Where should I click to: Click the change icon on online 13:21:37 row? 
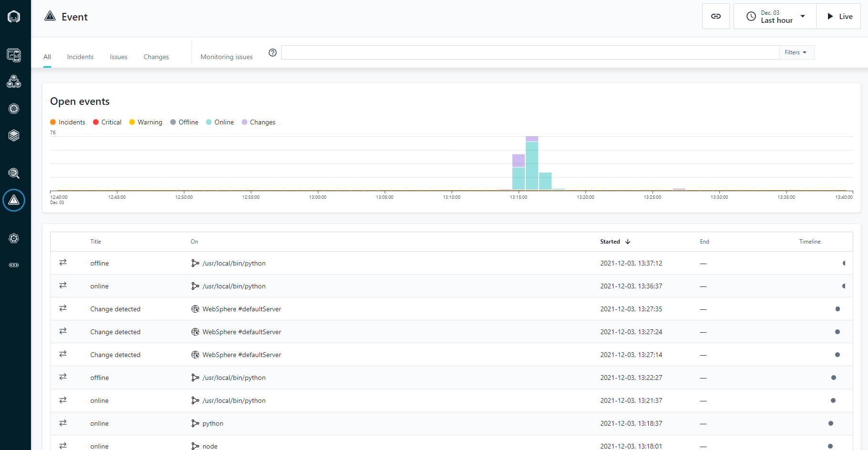pyautogui.click(x=63, y=400)
